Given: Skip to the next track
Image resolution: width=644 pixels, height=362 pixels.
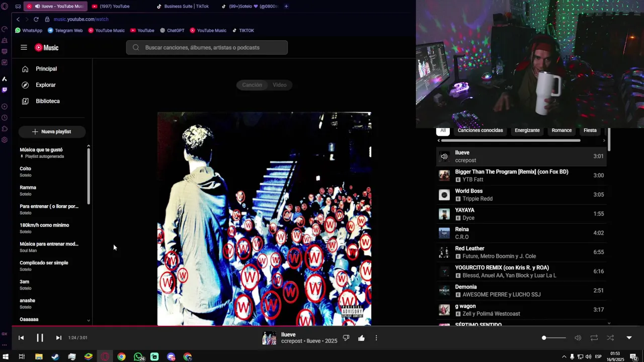Looking at the screenshot, I should pyautogui.click(x=58, y=338).
